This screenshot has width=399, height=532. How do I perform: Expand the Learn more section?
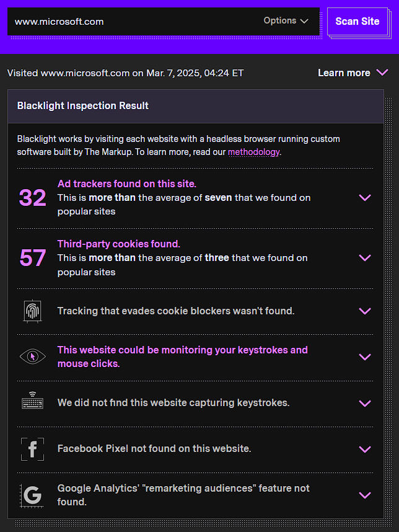point(353,73)
